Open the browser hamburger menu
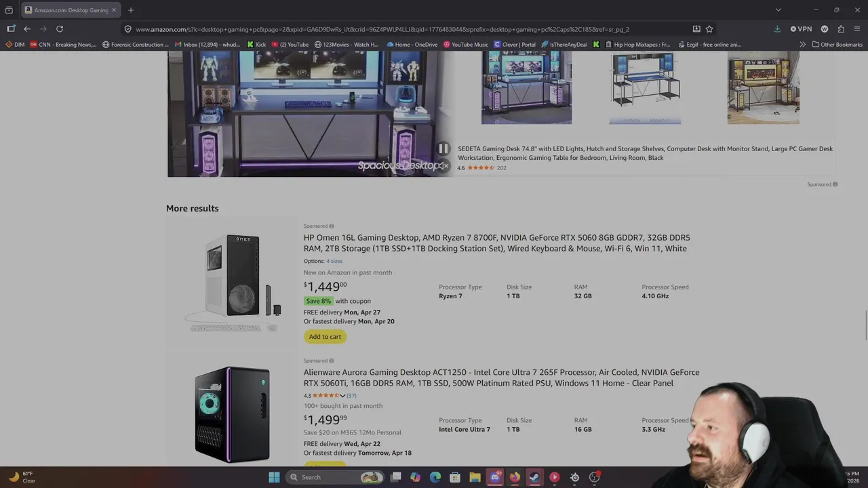The height and width of the screenshot is (488, 868). [x=857, y=29]
